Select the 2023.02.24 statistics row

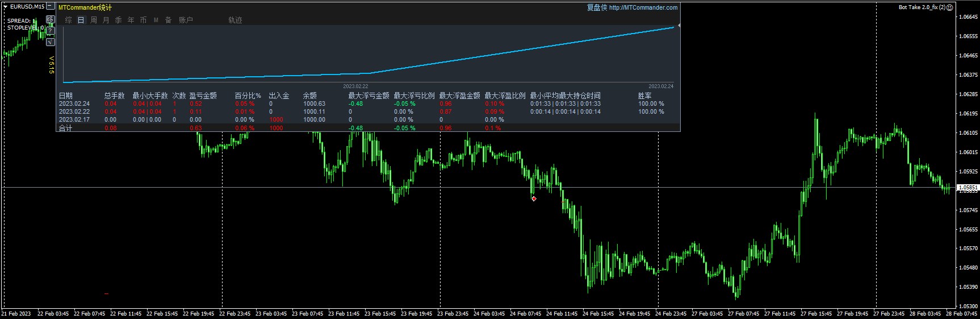tap(74, 103)
